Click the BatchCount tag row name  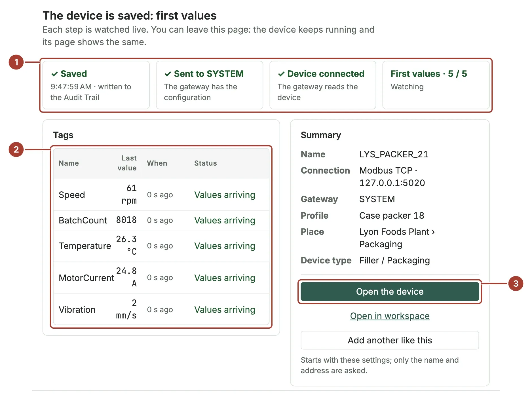pos(83,220)
